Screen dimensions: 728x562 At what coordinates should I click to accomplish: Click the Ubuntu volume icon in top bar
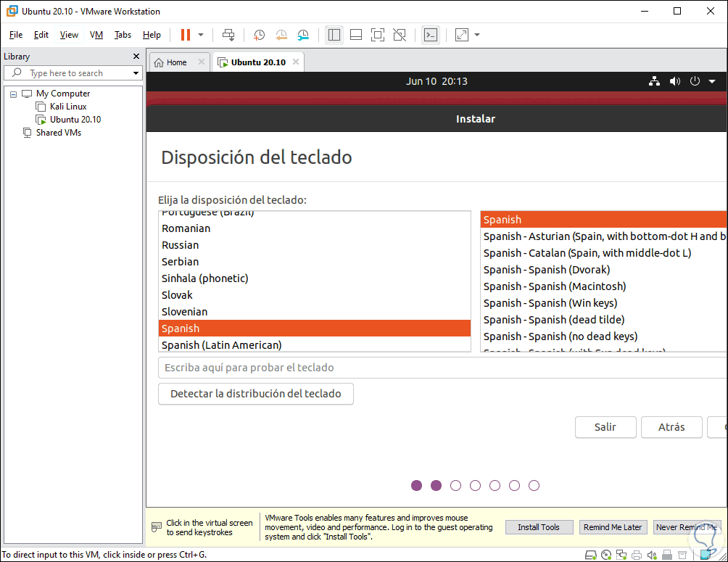(x=674, y=81)
